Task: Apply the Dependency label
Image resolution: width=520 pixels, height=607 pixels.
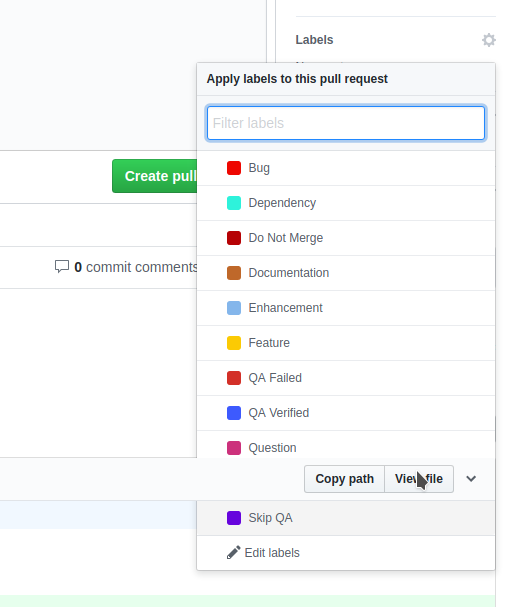Action: [x=346, y=203]
